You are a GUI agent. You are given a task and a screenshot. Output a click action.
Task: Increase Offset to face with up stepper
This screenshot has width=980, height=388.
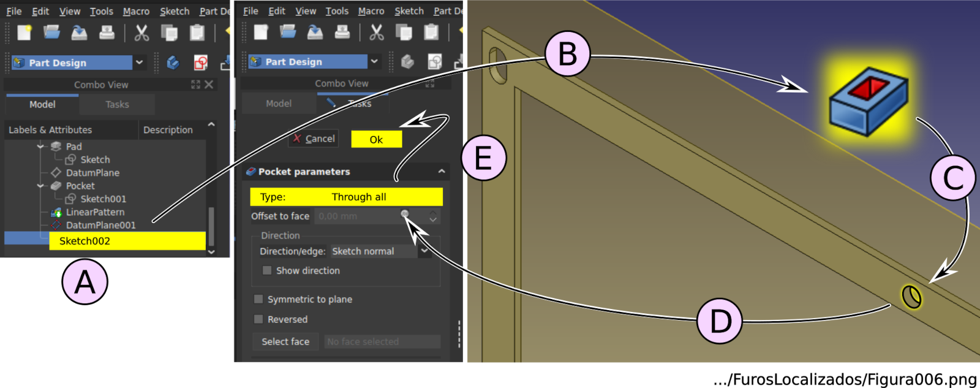[x=433, y=212]
